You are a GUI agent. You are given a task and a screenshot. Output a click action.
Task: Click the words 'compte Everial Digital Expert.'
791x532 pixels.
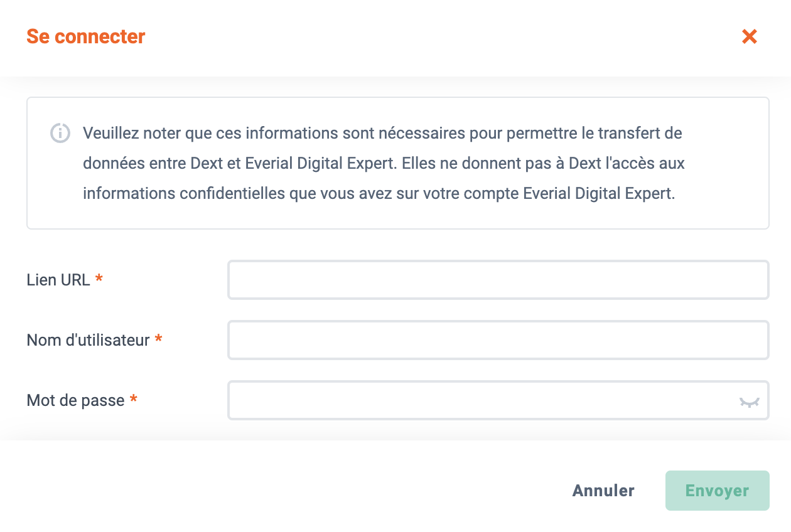click(x=600, y=193)
